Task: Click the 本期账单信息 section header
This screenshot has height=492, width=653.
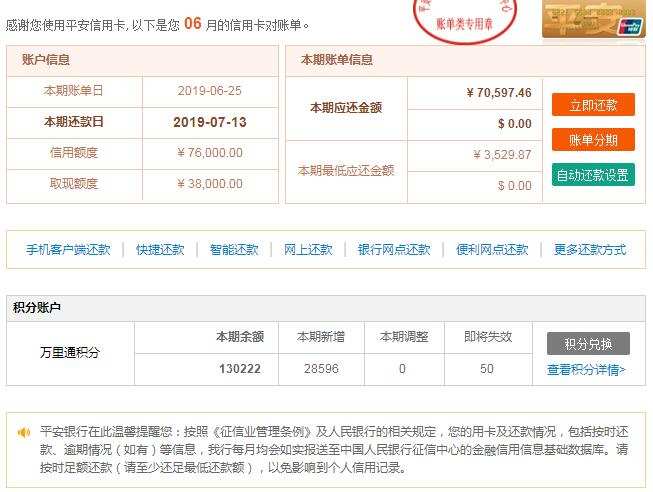Action: click(336, 60)
